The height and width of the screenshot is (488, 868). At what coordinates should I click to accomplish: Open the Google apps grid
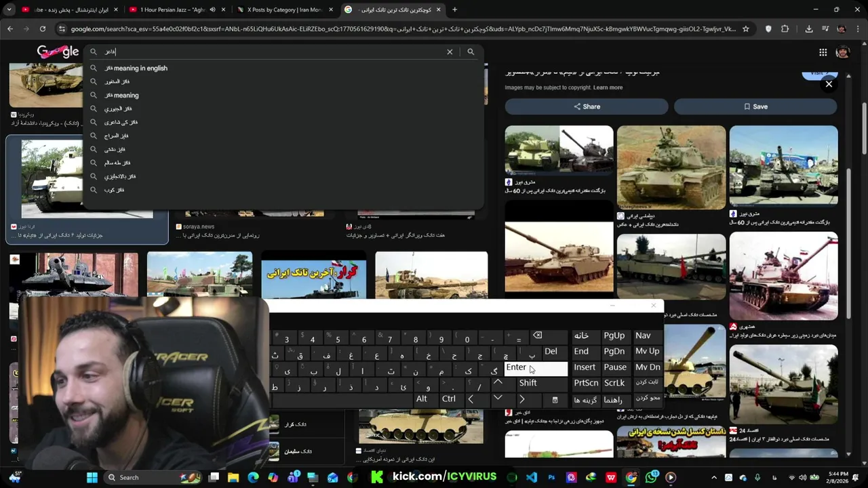tap(823, 52)
